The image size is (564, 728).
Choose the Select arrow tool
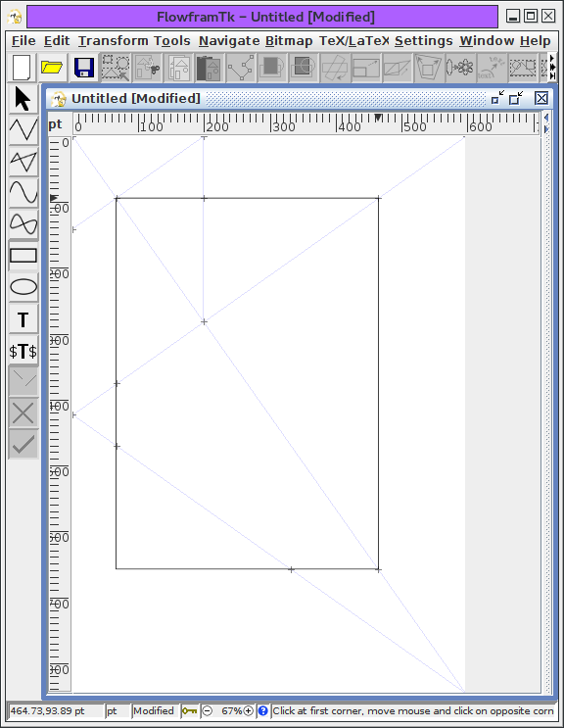click(23, 98)
